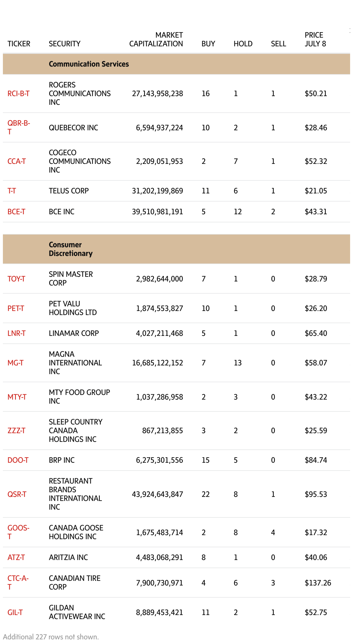The height and width of the screenshot is (644, 353).
Task: Select the PET-T ticker link
Action: [x=16, y=308]
